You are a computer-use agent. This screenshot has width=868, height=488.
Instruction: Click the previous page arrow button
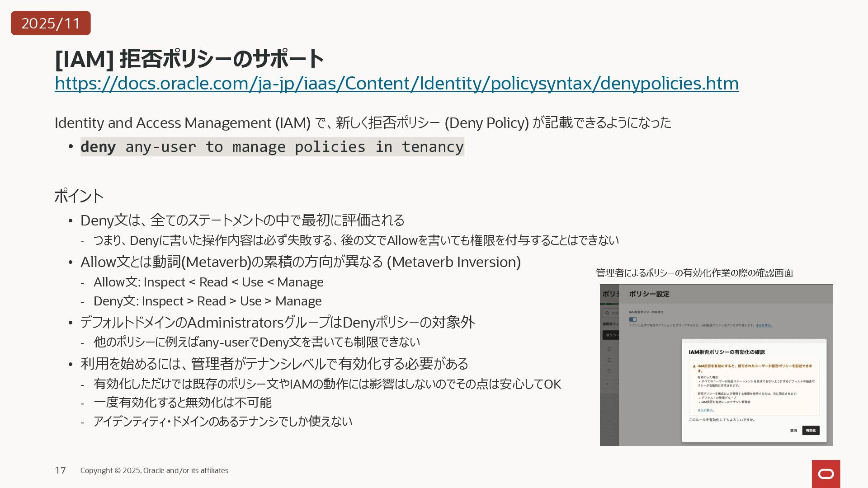point(607,384)
